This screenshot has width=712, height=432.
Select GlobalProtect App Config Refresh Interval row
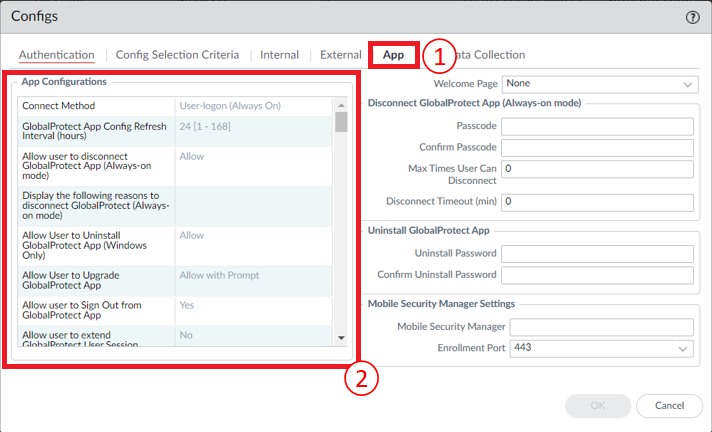[175, 131]
